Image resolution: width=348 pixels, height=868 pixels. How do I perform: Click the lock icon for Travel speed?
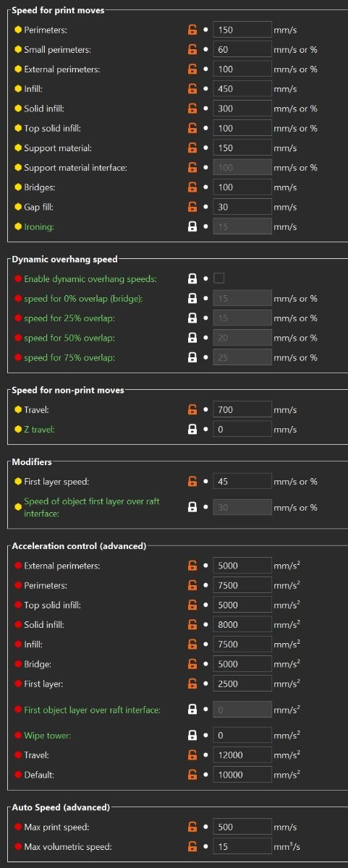tap(192, 409)
